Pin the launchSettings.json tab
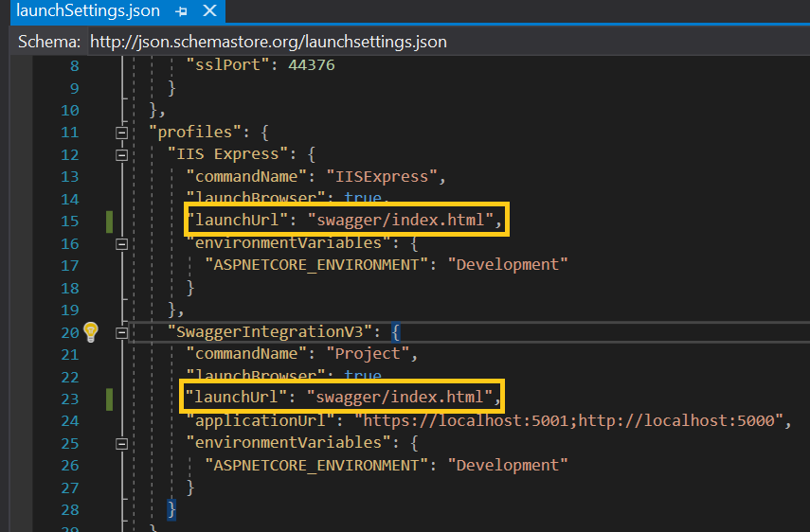Image resolution: width=810 pixels, height=532 pixels. [181, 10]
